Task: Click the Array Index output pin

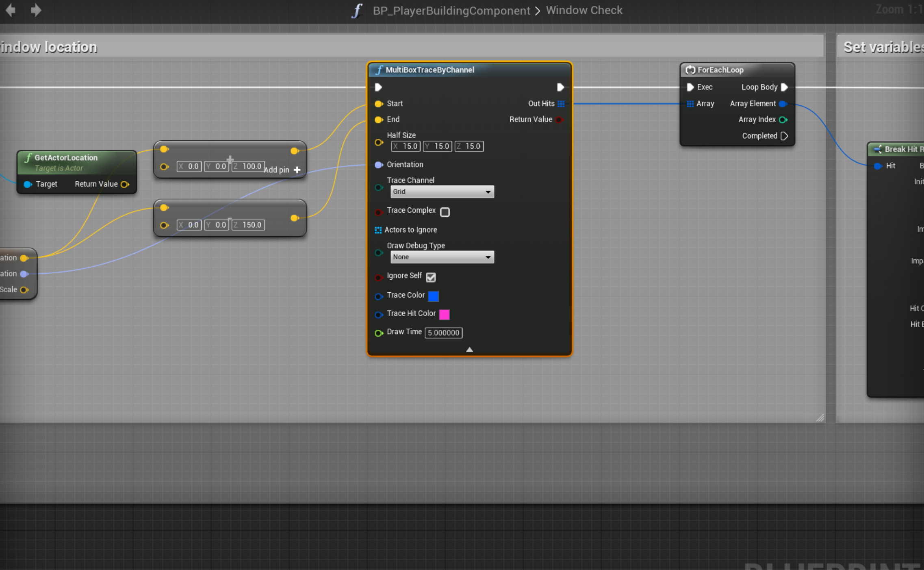Action: click(x=783, y=120)
